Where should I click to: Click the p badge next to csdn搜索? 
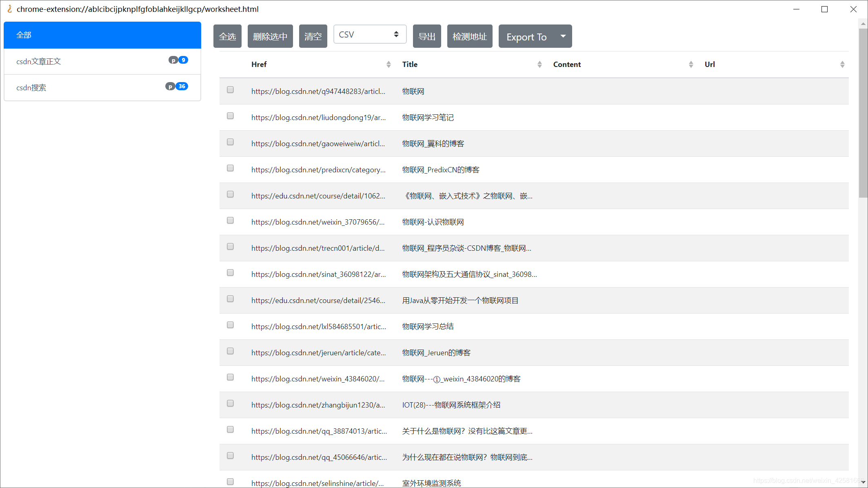(170, 86)
